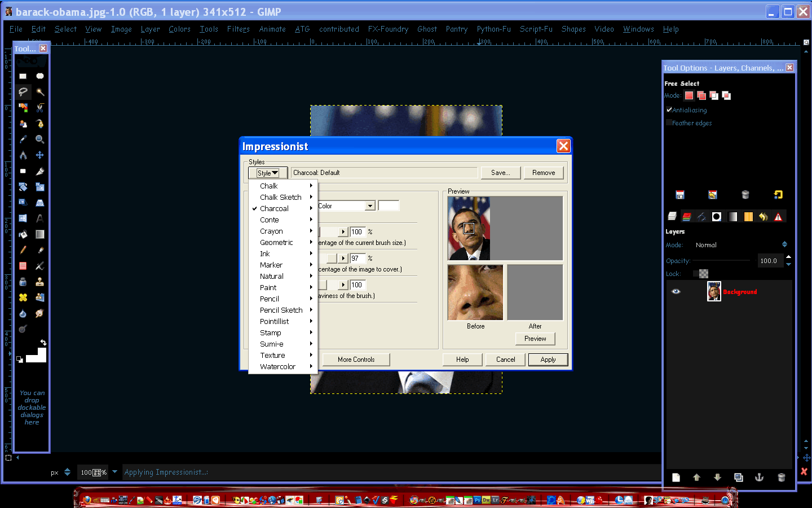
Task: Open the FX-Foundry menu
Action: click(388, 29)
